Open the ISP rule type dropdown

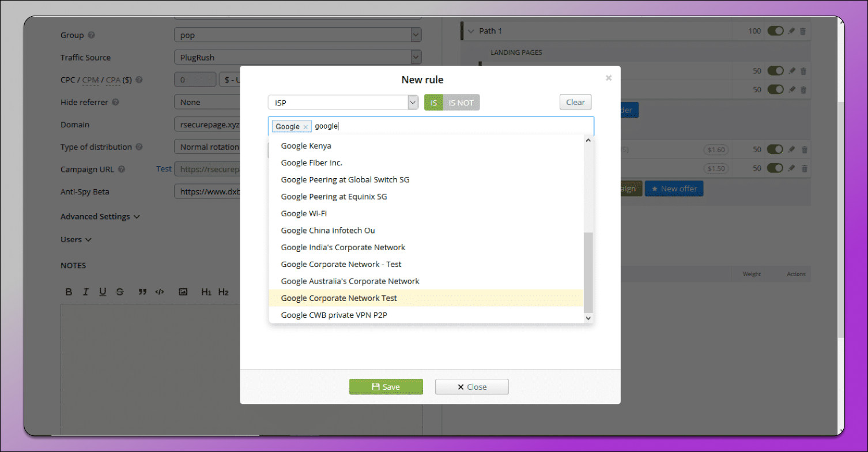click(x=342, y=103)
